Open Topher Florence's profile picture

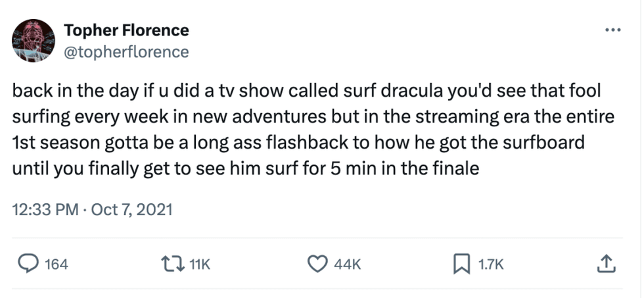(x=34, y=41)
